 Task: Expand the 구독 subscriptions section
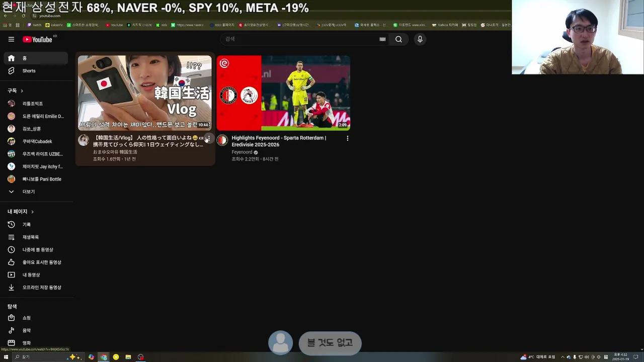(16, 90)
